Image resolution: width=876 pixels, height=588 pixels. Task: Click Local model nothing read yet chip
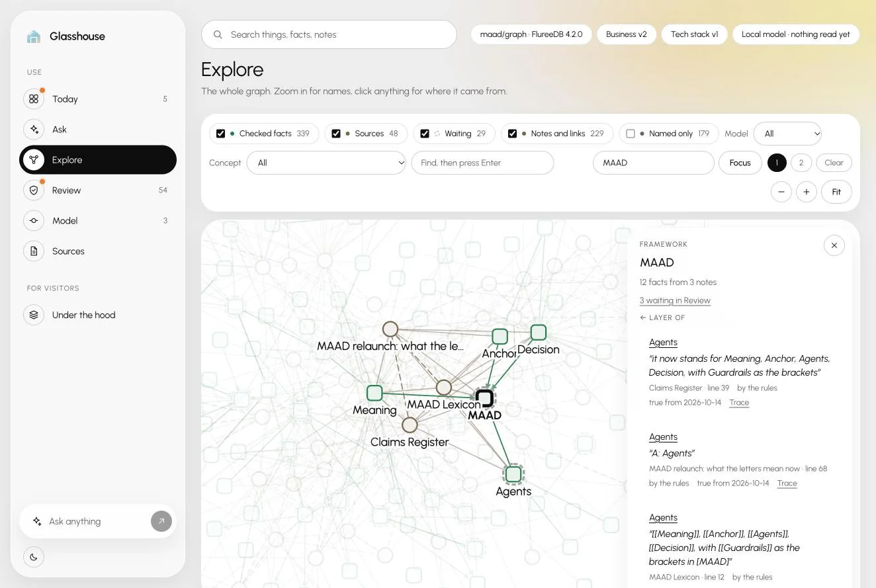click(796, 34)
